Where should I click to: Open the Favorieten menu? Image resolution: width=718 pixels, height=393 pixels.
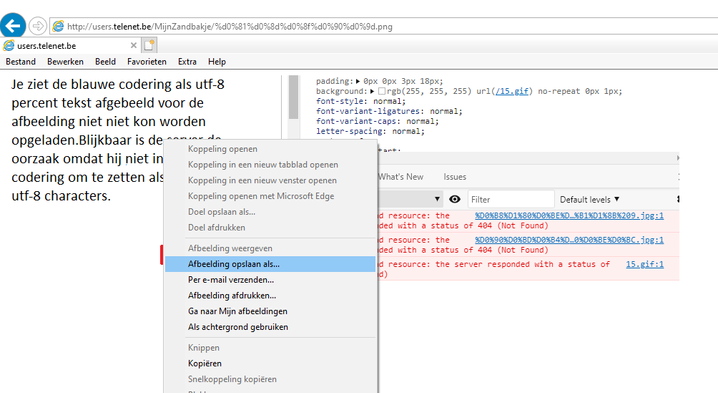147,61
